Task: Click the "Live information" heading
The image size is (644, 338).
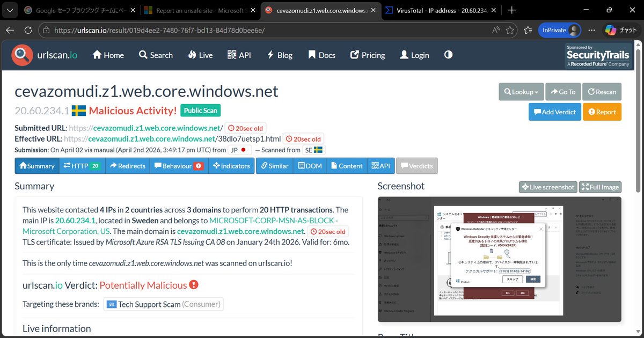Action: pyautogui.click(x=57, y=328)
